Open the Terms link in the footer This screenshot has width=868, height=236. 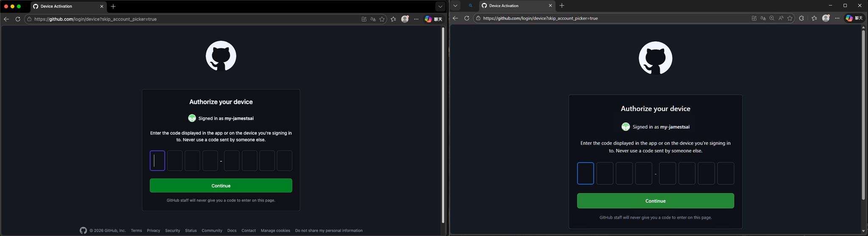pos(136,230)
